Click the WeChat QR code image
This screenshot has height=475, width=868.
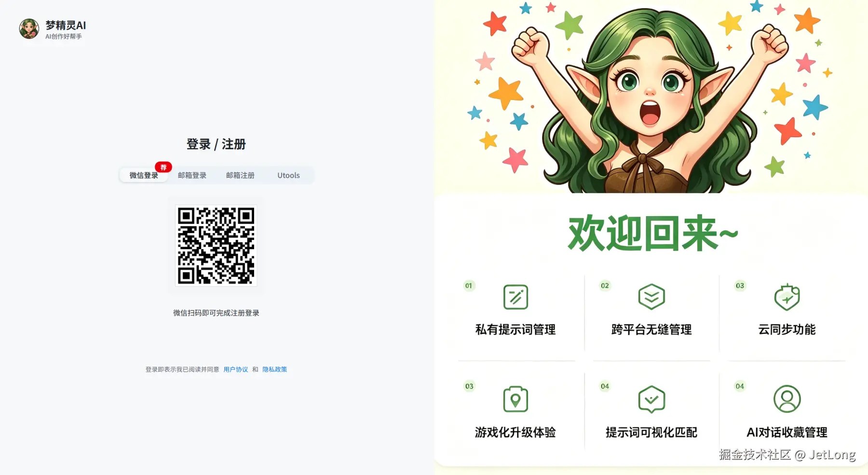[x=216, y=245]
